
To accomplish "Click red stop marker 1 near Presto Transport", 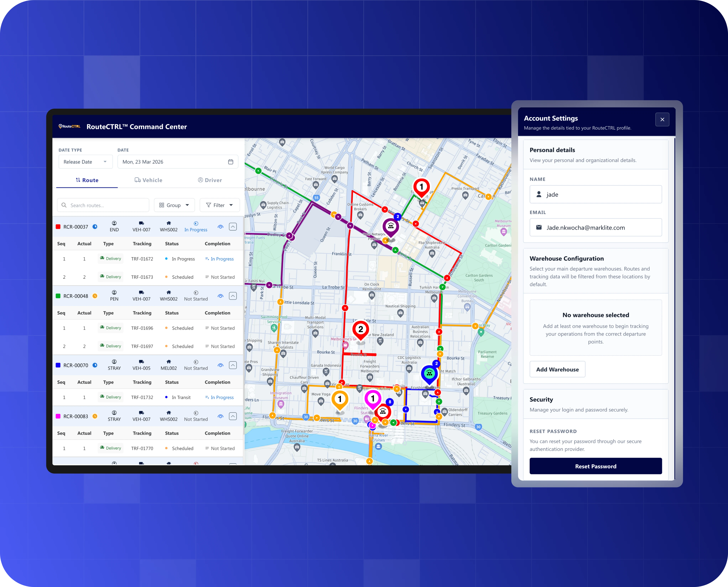I will pyautogui.click(x=421, y=188).
